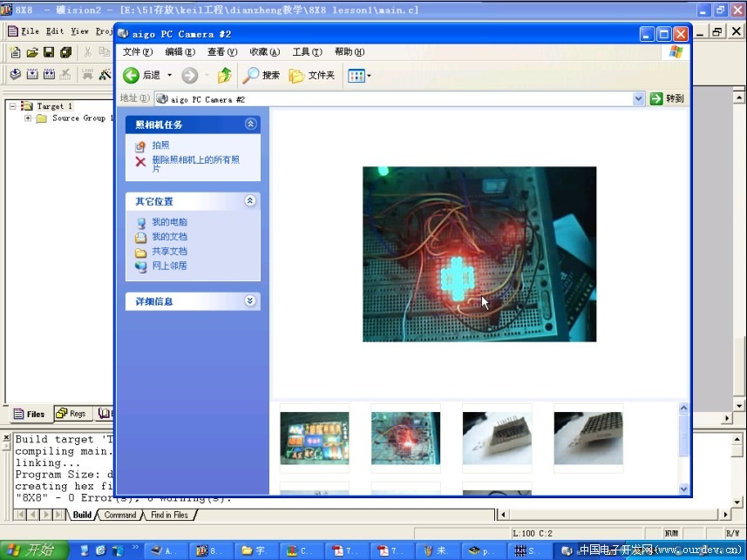Click show more quick launch chevron

(135, 547)
